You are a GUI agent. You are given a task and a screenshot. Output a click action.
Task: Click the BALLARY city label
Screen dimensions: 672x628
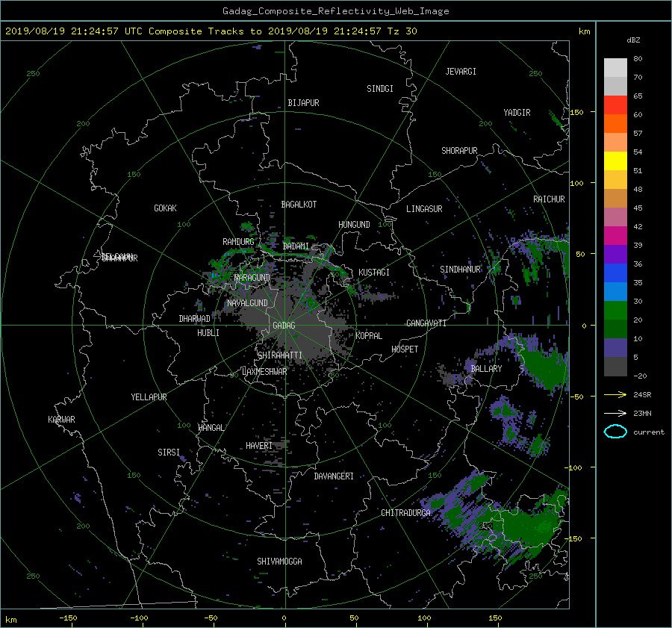tap(486, 369)
